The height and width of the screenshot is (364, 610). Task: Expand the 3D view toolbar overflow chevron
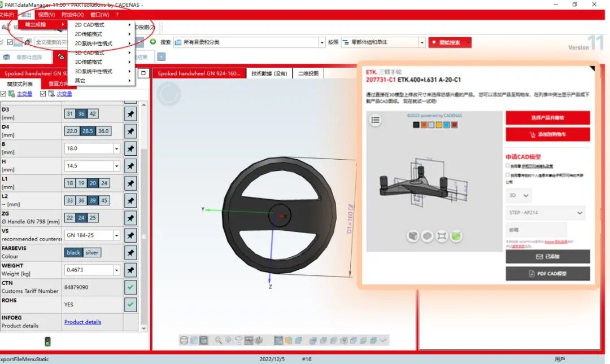click(383, 340)
